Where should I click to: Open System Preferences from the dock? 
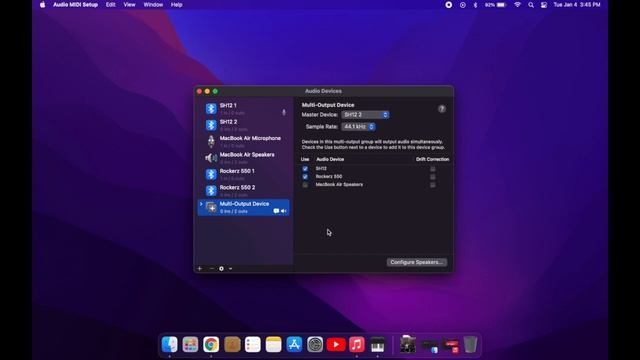click(315, 344)
